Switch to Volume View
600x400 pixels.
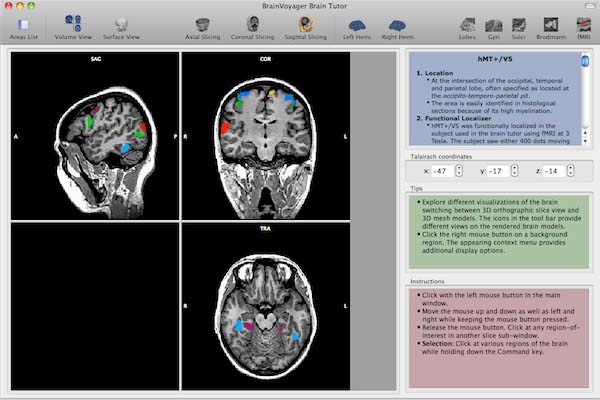tap(72, 25)
